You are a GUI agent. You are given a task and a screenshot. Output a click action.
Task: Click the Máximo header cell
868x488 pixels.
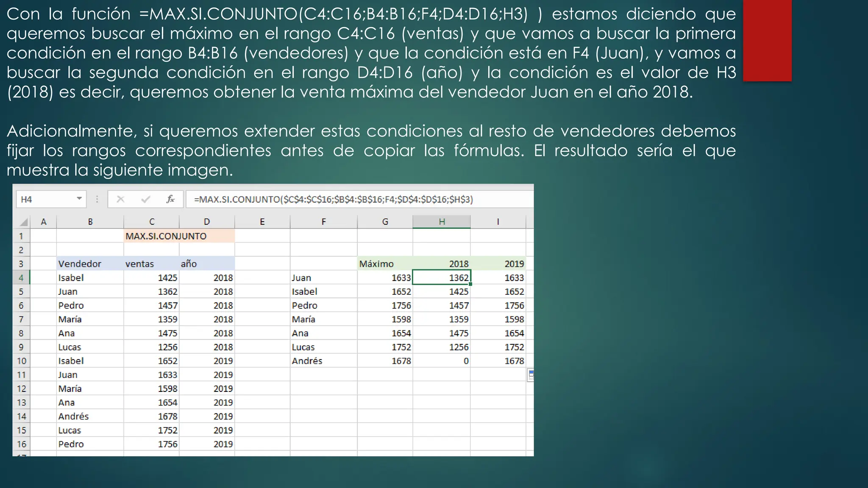[385, 263]
